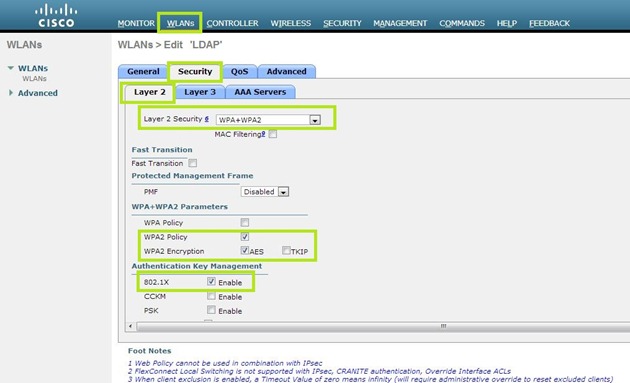Select the WLANs sub-item in sidebar
This screenshot has height=383, width=630.
34,79
